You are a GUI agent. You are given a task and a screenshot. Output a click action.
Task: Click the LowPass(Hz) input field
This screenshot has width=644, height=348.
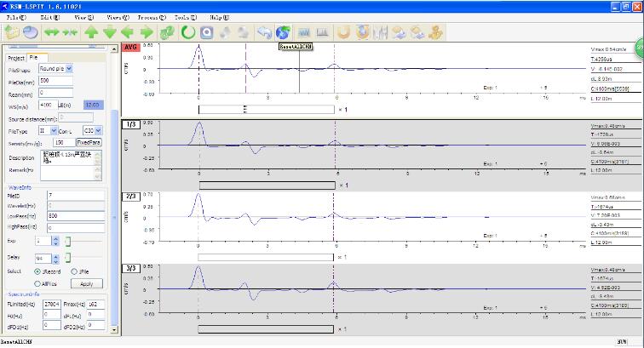[x=76, y=216]
